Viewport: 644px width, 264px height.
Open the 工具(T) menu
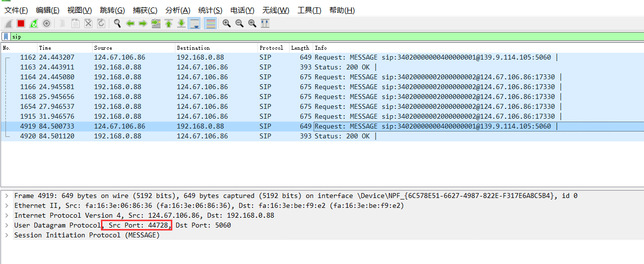pyautogui.click(x=310, y=10)
